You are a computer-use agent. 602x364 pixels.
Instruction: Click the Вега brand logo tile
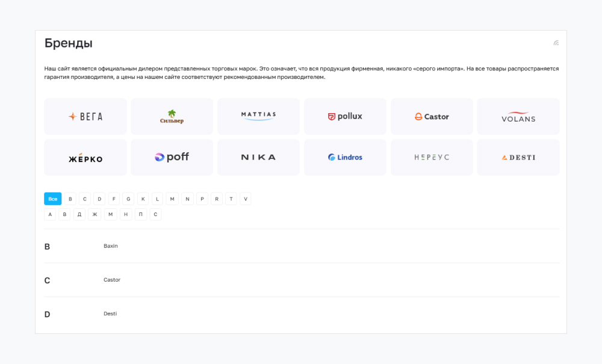[x=85, y=117]
